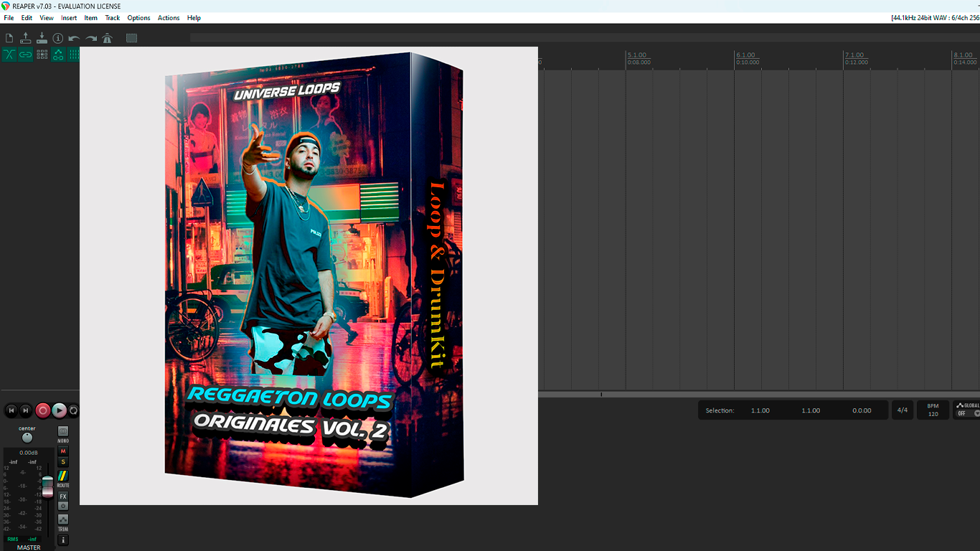Click the master pan knob labeled center
This screenshot has height=551, width=980.
27,438
